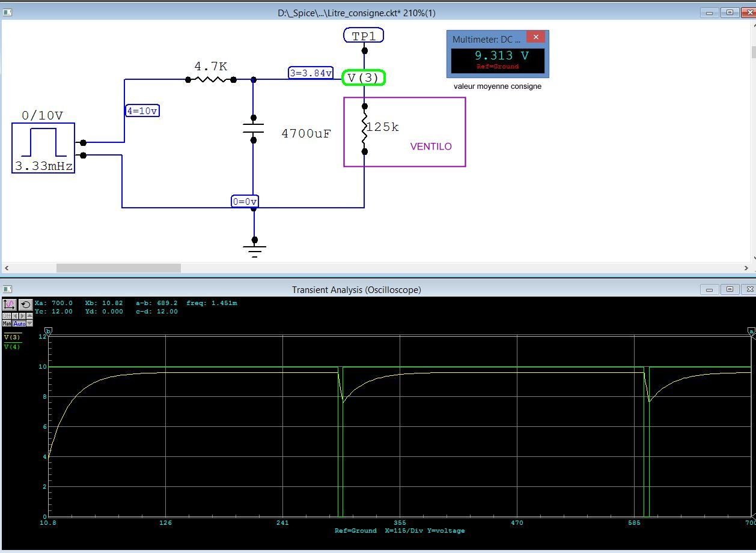Select the '0=0v' node voltage label
Image resolution: width=756 pixels, height=553 pixels.
point(245,202)
